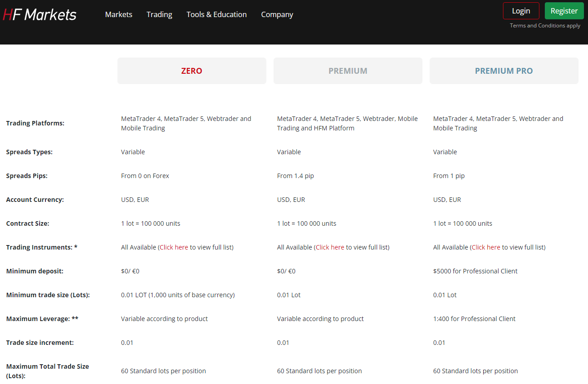Image resolution: width=588 pixels, height=384 pixels.
Task: Click the green Register button
Action: click(x=564, y=10)
